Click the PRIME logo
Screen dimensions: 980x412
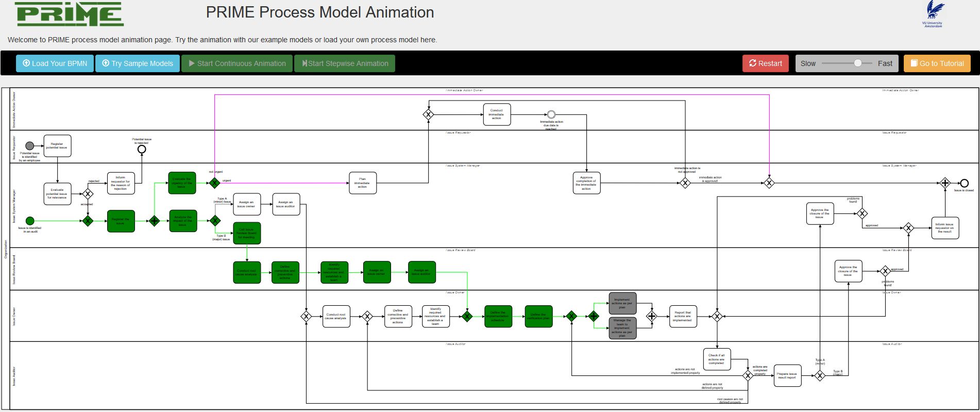[x=70, y=14]
